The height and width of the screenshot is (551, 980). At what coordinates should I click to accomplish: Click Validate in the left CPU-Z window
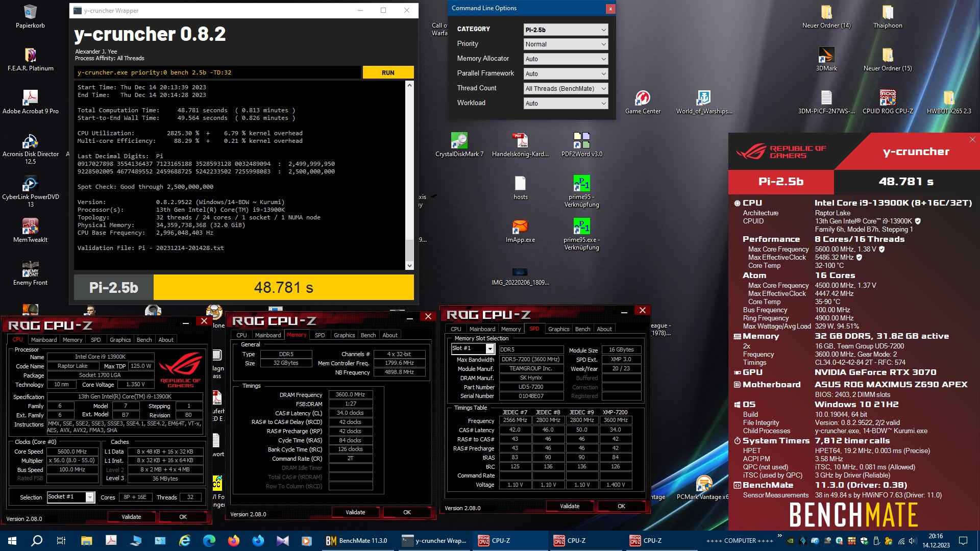coord(131,517)
